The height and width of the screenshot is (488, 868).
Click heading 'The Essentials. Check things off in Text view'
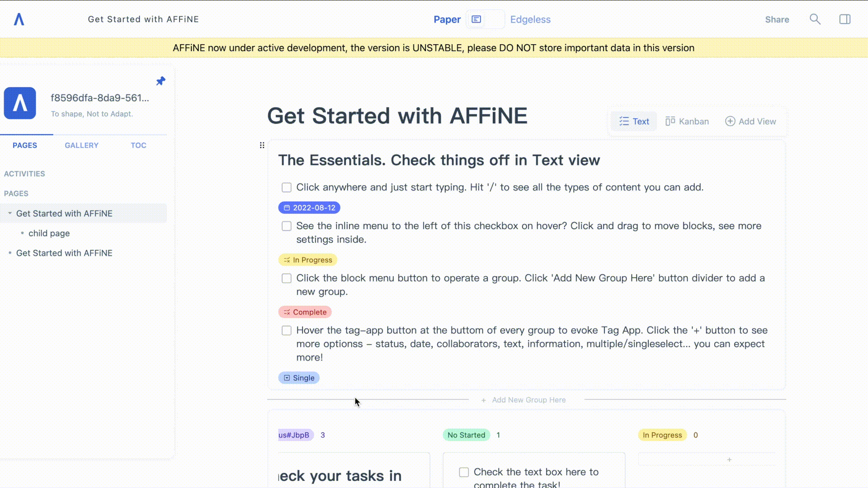point(439,160)
